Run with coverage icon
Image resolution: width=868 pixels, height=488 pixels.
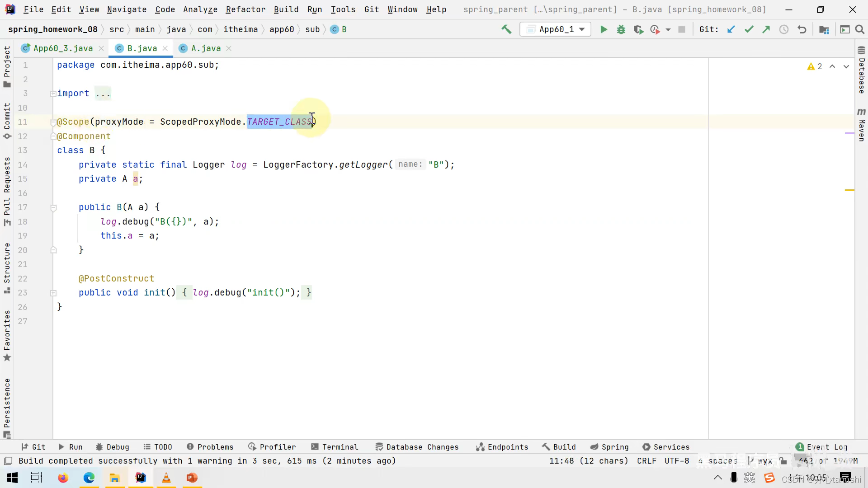tap(638, 29)
